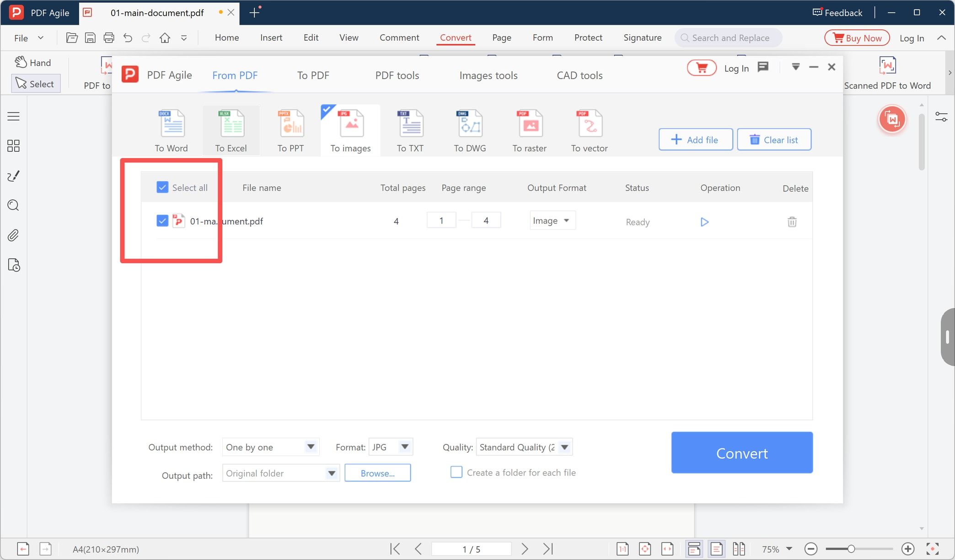
Task: Open the thumbnails panel in left sidebar
Action: (14, 146)
